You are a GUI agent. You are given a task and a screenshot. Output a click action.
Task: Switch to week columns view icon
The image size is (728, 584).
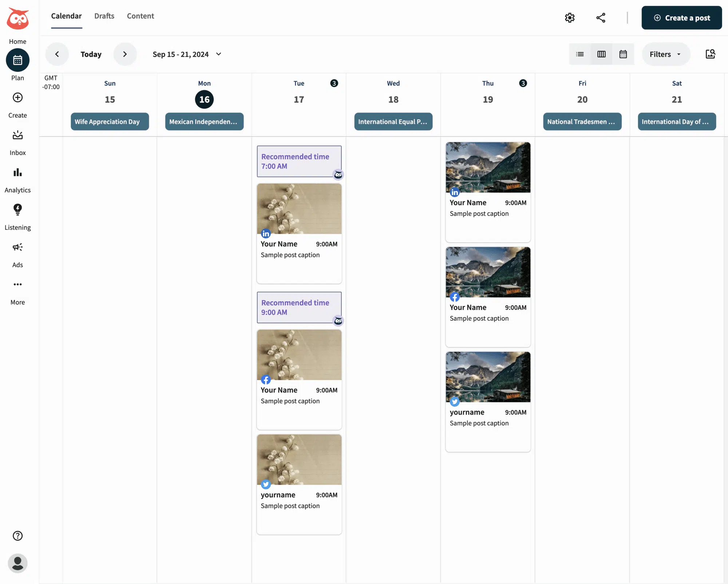click(x=601, y=54)
